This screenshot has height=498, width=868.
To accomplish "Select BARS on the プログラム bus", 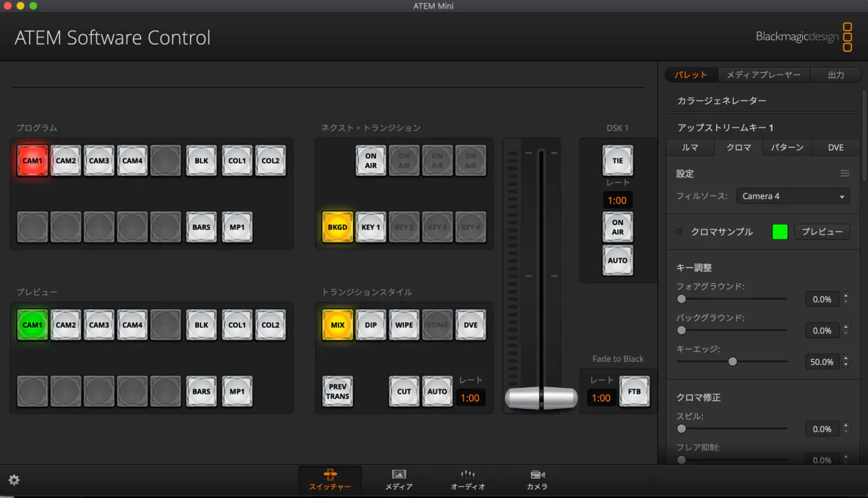I will 201,227.
